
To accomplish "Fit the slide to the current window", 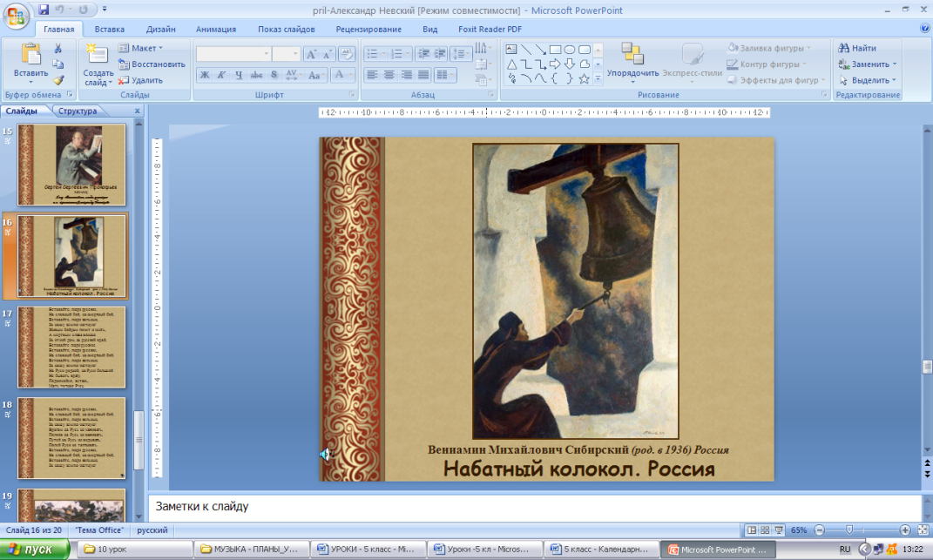I will click(x=923, y=530).
